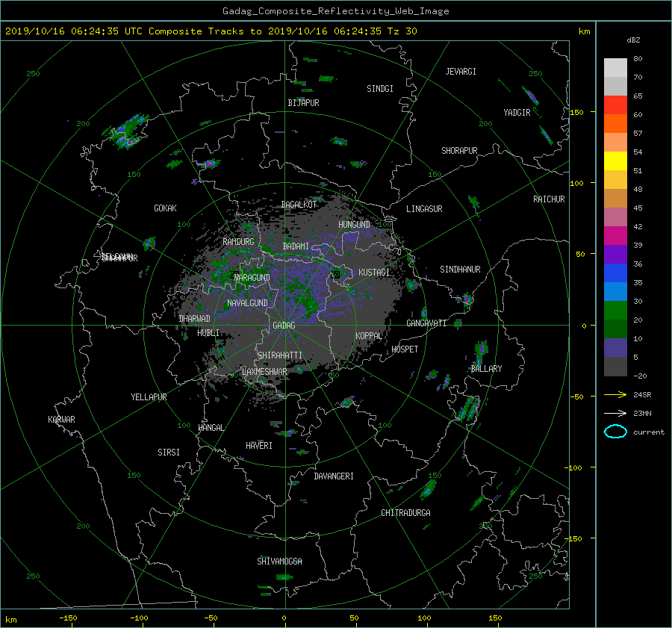672x628 pixels.
Task: Click the HANGAL label
Action: click(211, 428)
